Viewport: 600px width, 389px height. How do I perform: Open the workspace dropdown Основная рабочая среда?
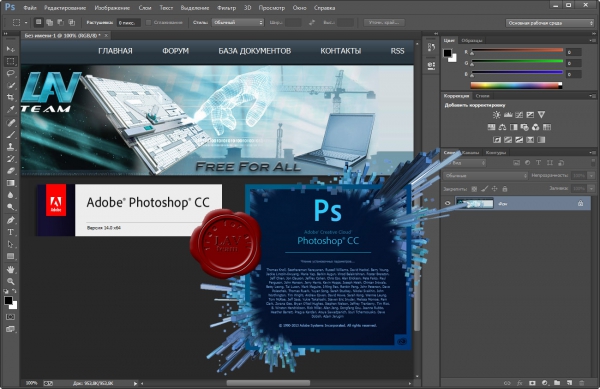(549, 23)
